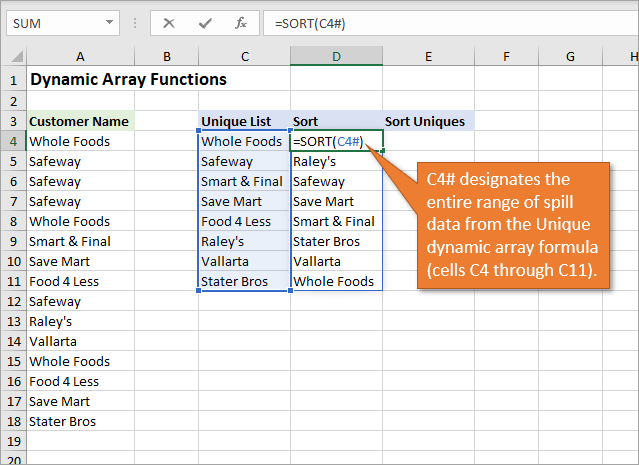The width and height of the screenshot is (639, 465).
Task: Select the Sort Uniques header cell
Action: pyautogui.click(x=425, y=121)
